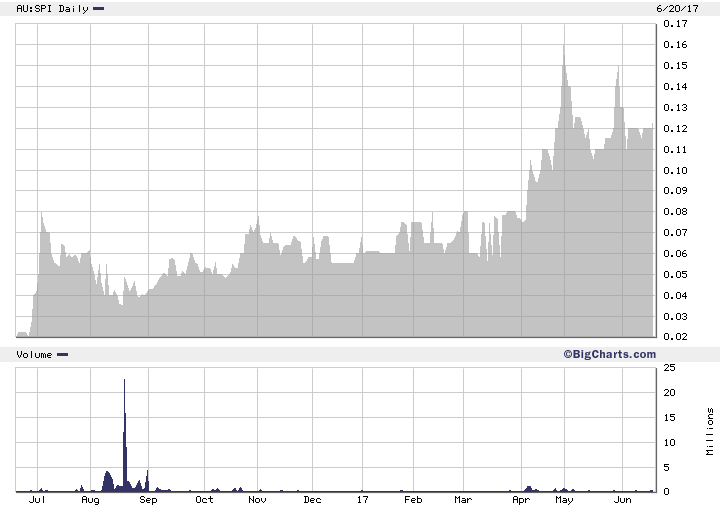Click the Jun month label

[623, 499]
